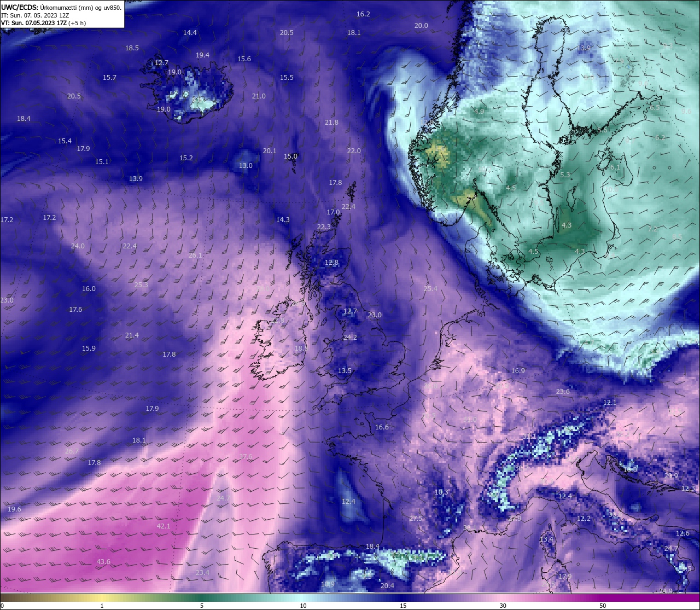This screenshot has height=610, width=700.
Task: Click the value 15.4 in the western Atlantic
Action: (x=65, y=141)
